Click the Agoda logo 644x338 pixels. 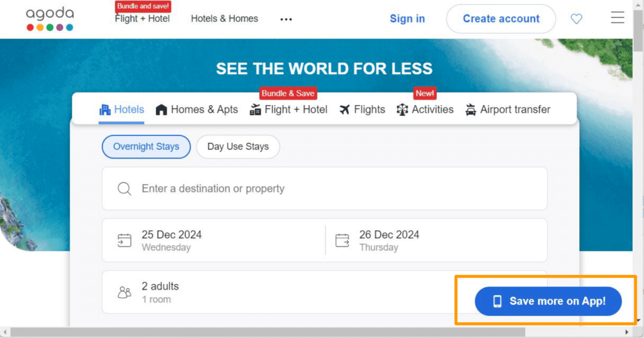(50, 19)
